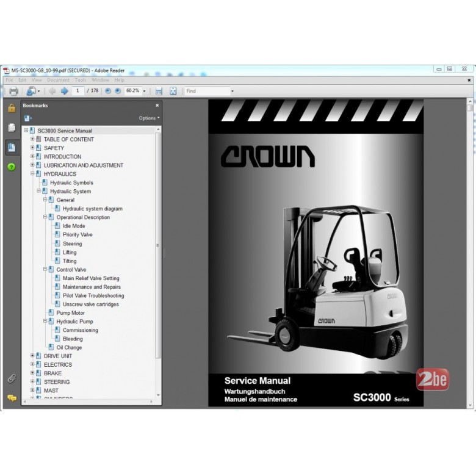The width and height of the screenshot is (476, 476).
Task: Open Maintenance and Repairs bookmark
Action: (92, 287)
